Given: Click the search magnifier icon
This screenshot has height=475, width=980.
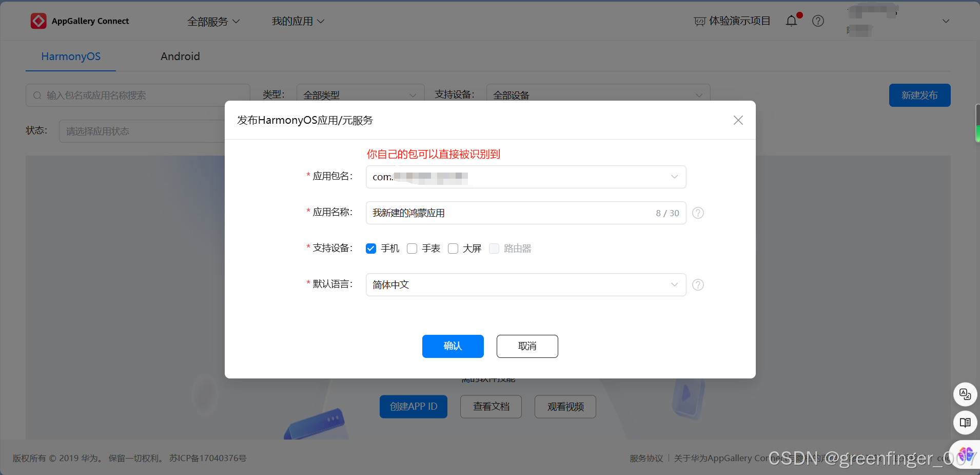Looking at the screenshot, I should click(37, 96).
